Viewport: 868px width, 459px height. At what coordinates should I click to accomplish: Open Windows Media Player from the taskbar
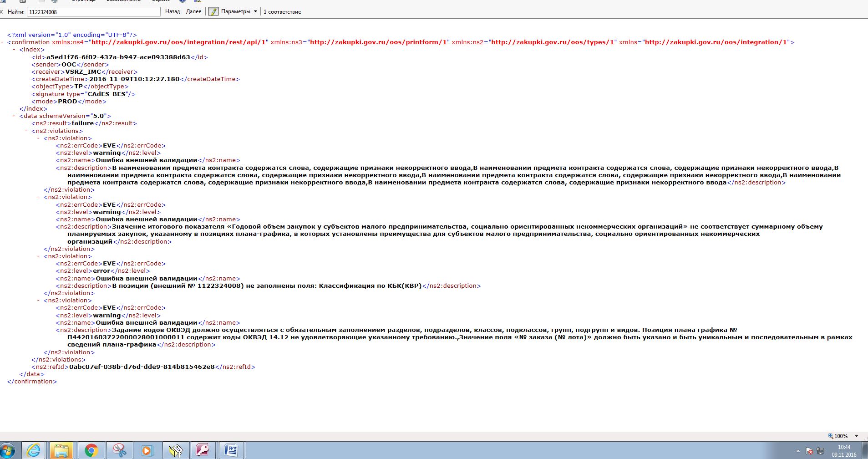coord(147,451)
